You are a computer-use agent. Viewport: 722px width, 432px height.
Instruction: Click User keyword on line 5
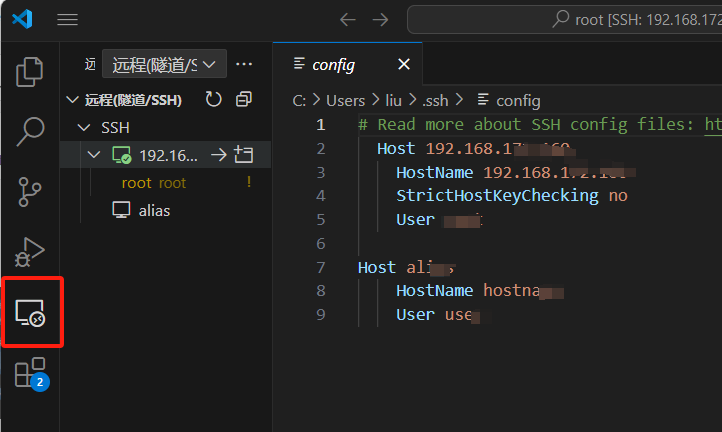click(x=415, y=220)
